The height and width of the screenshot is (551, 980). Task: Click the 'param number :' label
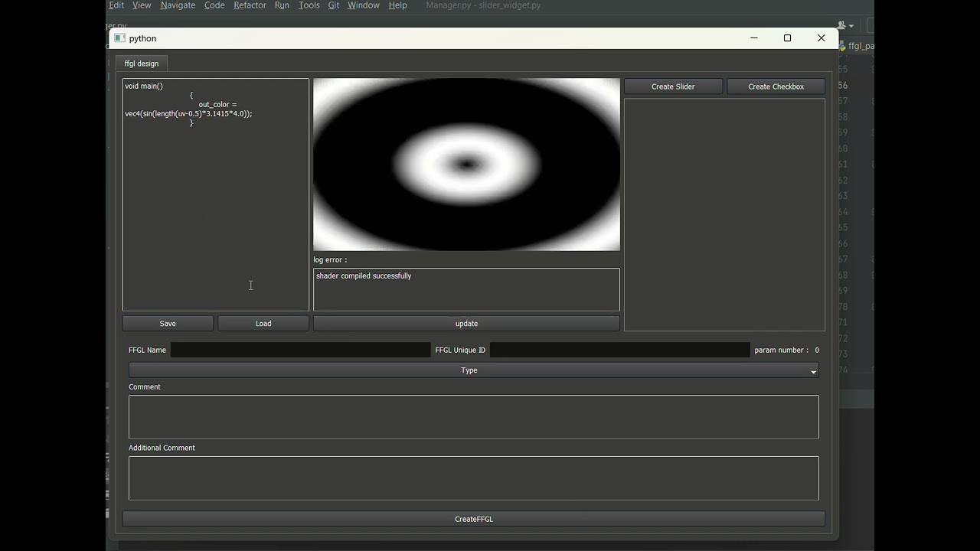click(x=781, y=350)
